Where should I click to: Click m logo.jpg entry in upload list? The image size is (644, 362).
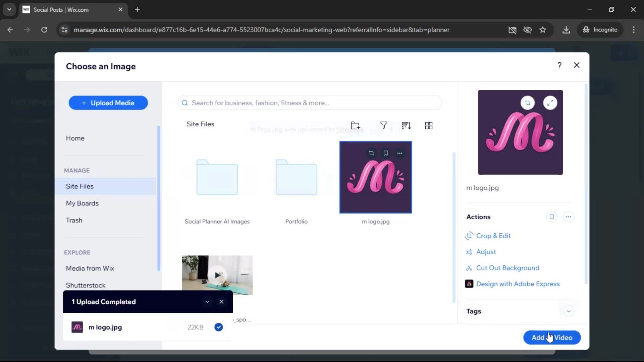(x=148, y=327)
